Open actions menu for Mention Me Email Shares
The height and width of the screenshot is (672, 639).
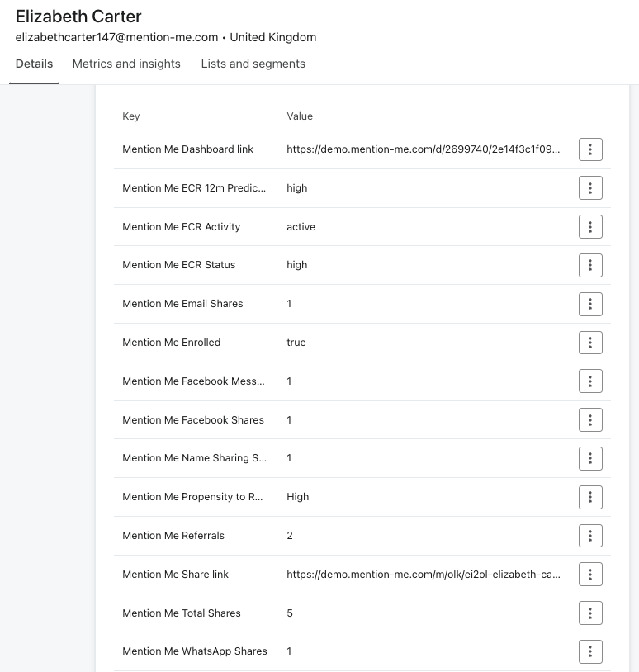(590, 304)
